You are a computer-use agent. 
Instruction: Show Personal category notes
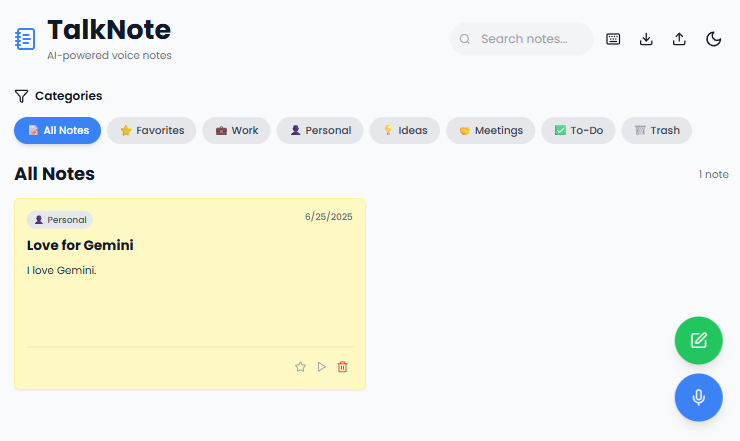[320, 130]
